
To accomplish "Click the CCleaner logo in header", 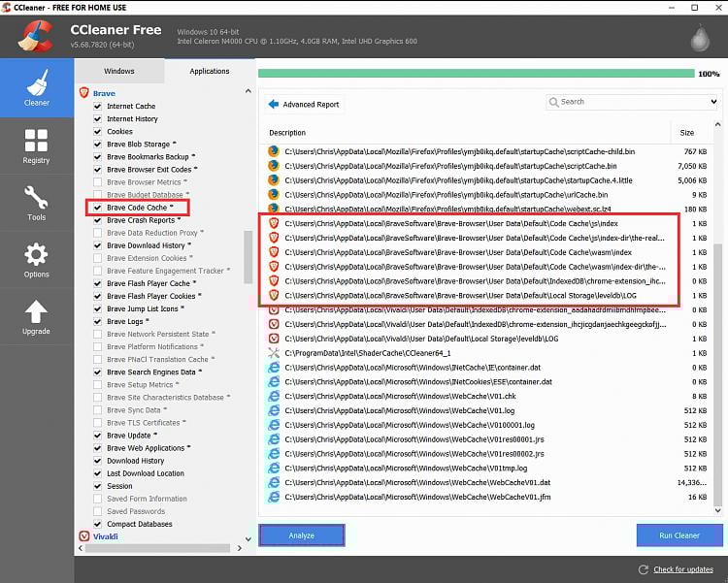I will 35,36.
